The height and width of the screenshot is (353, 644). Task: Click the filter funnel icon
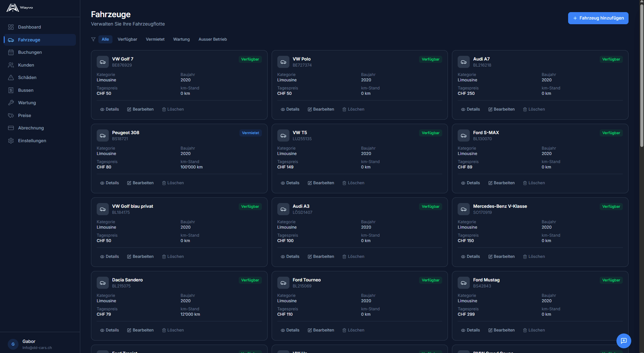coord(93,39)
